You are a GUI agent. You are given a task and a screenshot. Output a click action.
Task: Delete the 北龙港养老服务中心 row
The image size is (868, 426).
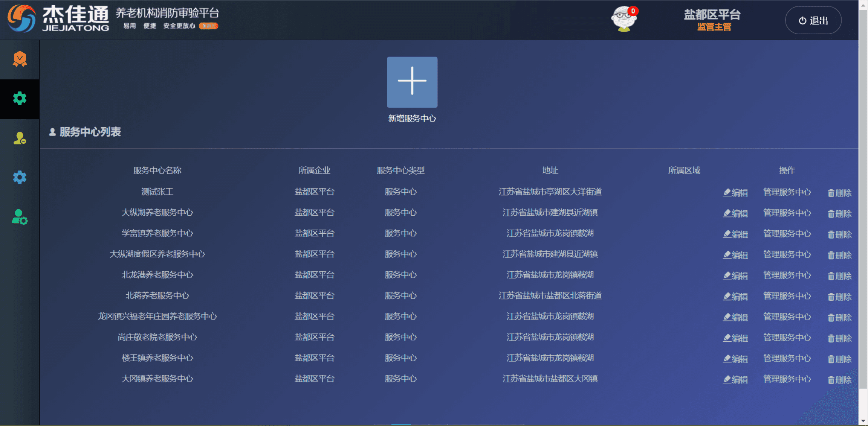click(839, 276)
